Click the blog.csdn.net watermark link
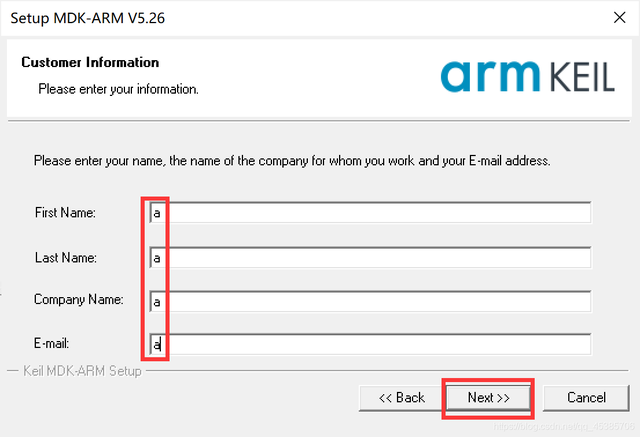640x437 pixels. (x=564, y=427)
